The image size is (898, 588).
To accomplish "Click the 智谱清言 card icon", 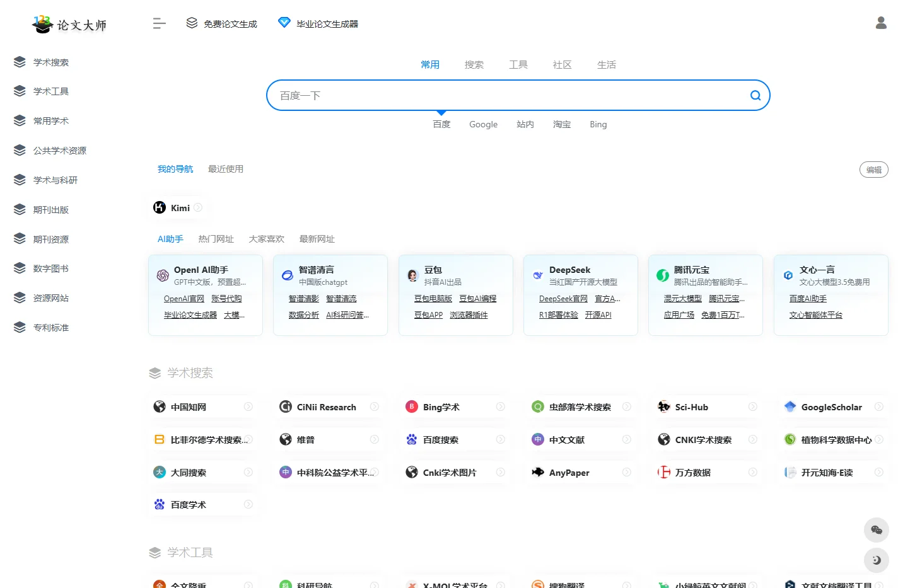I will click(x=288, y=275).
